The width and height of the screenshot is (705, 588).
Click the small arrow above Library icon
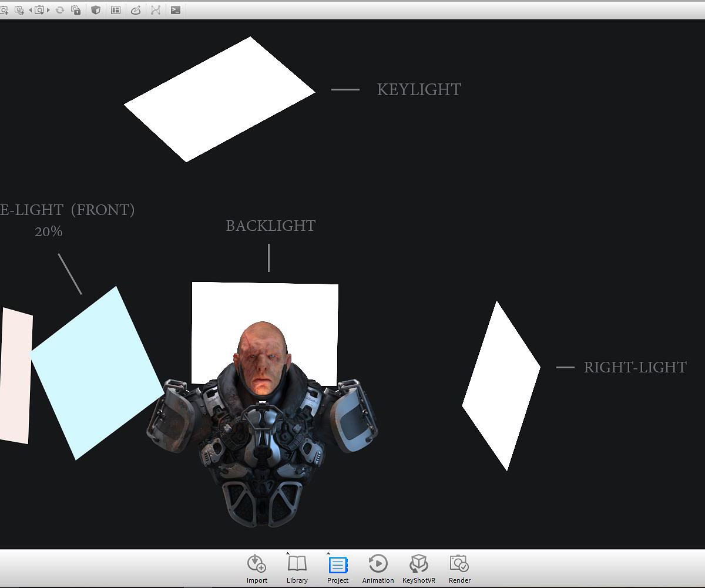(288, 553)
